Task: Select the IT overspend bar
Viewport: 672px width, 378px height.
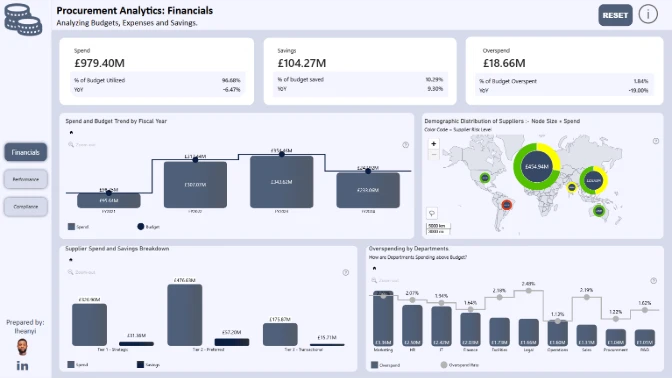Action: pyautogui.click(x=441, y=327)
